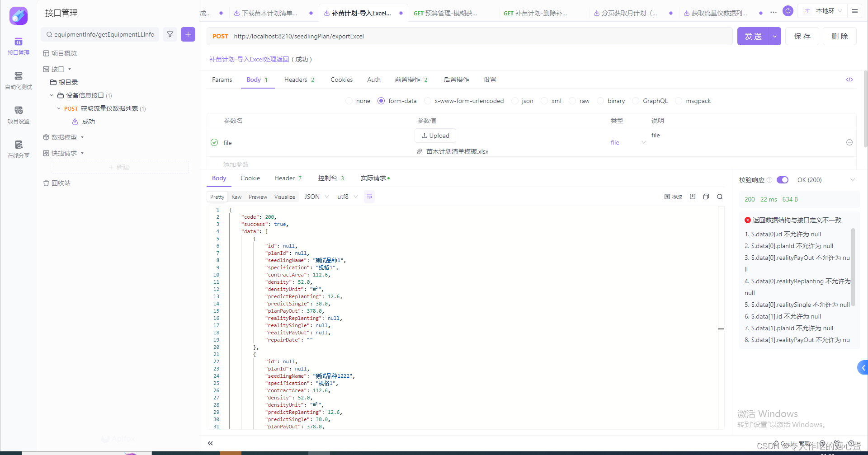
Task: Toggle the code view icon
Action: (x=849, y=80)
